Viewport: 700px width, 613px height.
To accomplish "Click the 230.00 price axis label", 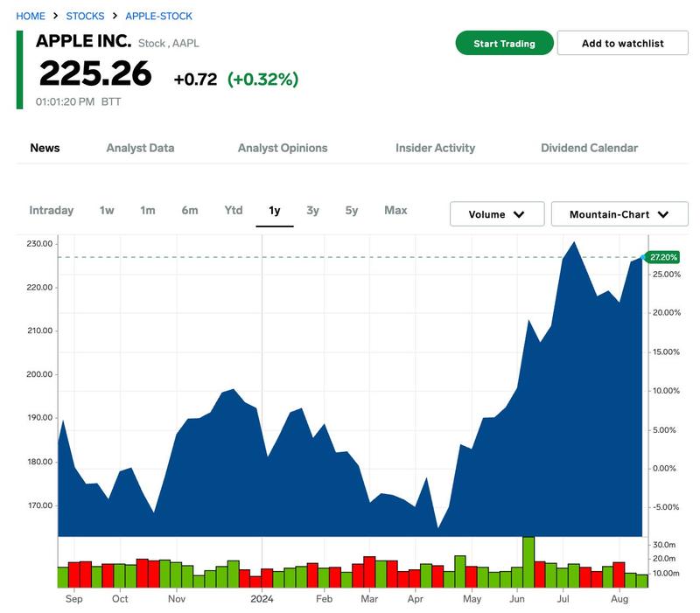I will (39, 244).
